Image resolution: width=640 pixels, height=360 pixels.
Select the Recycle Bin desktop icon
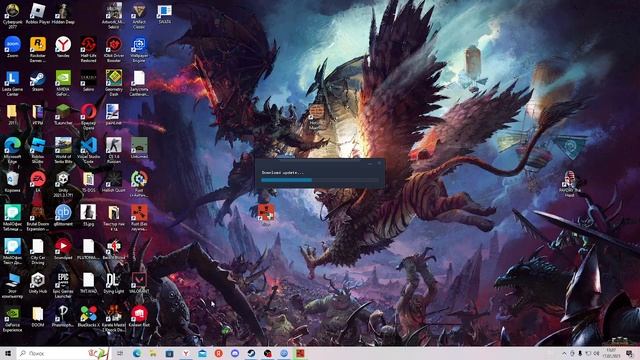coord(12,181)
